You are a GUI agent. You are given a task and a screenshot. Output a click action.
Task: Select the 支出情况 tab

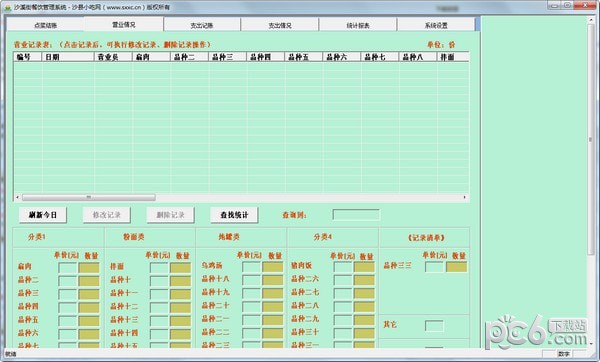[280, 25]
